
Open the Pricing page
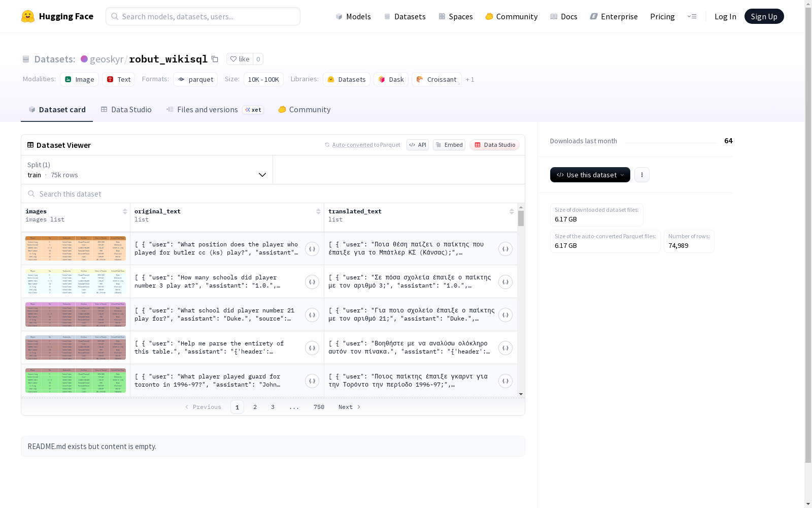point(662,16)
